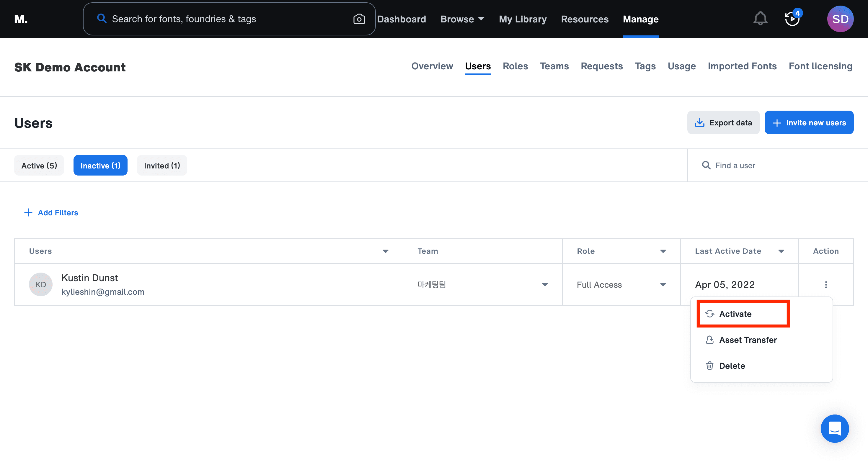Click the SD profile avatar
The height and width of the screenshot is (462, 868).
pyautogui.click(x=840, y=19)
